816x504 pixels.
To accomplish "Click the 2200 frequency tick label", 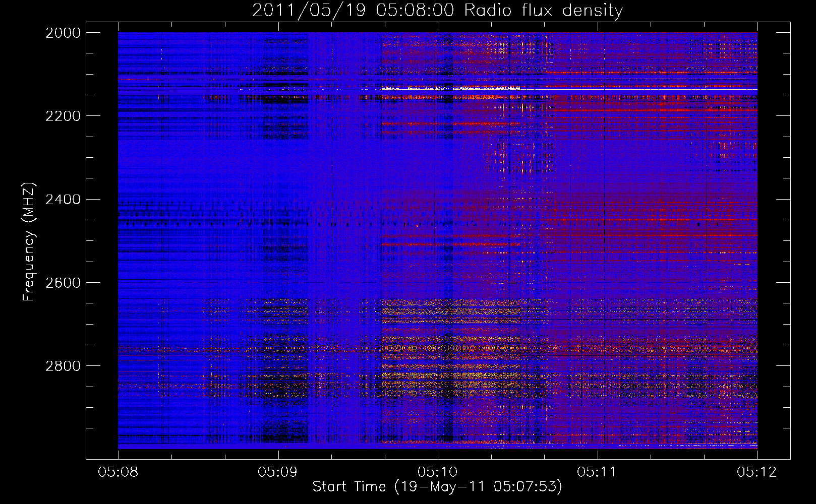I will (x=63, y=116).
